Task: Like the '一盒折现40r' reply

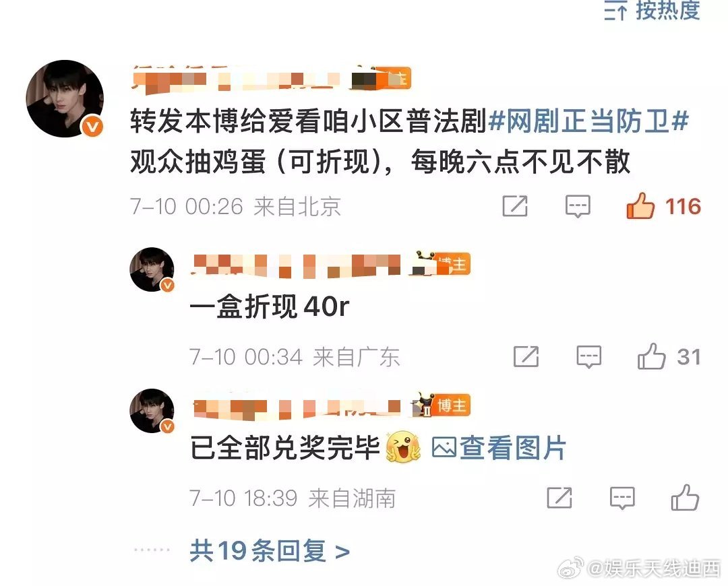Action: (x=651, y=356)
